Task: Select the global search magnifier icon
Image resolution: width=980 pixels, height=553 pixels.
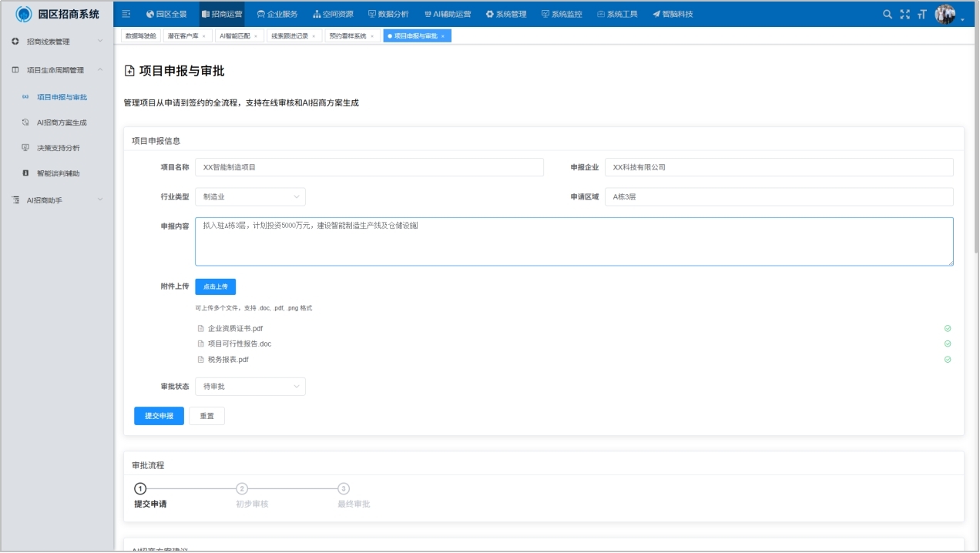Action: [889, 13]
